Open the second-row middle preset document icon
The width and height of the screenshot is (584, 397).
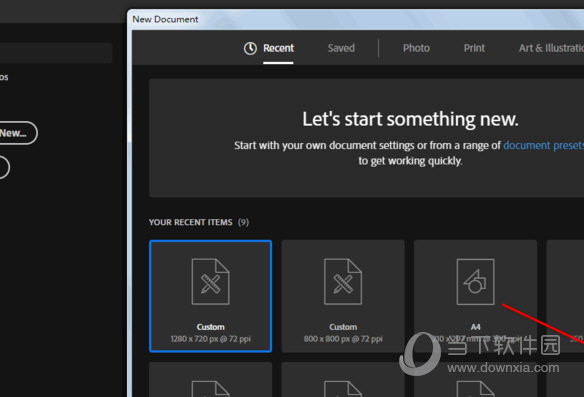tap(343, 388)
